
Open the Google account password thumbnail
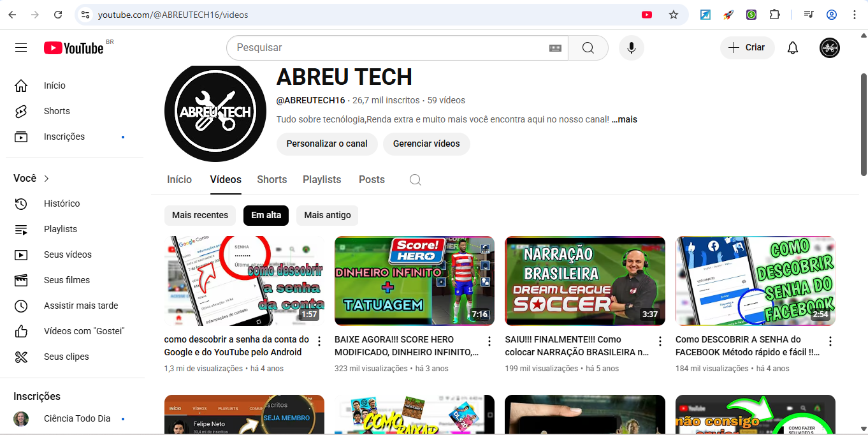(x=244, y=281)
